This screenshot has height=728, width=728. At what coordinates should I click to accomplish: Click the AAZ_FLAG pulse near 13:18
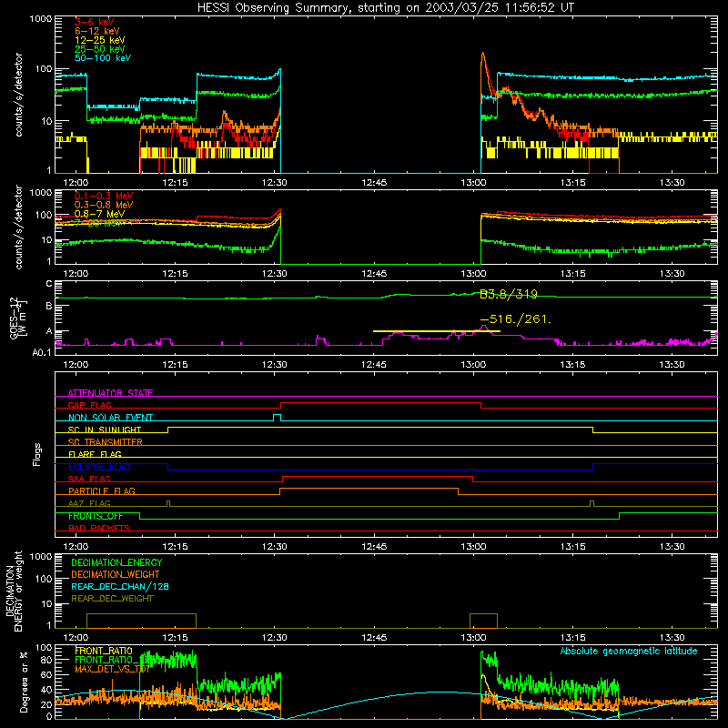591,503
